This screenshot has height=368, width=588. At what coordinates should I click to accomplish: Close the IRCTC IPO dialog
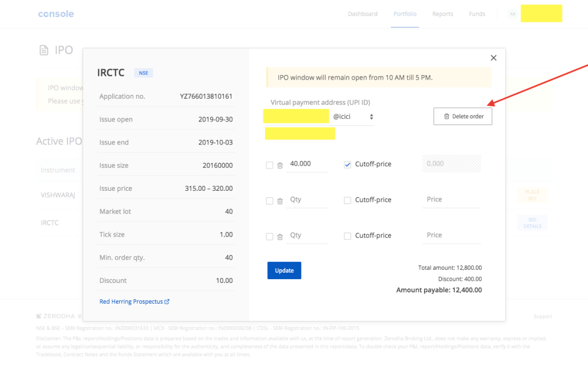493,58
